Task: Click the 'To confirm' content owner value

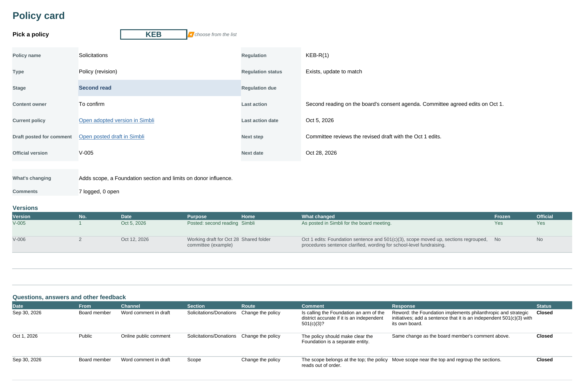Action: click(x=91, y=104)
